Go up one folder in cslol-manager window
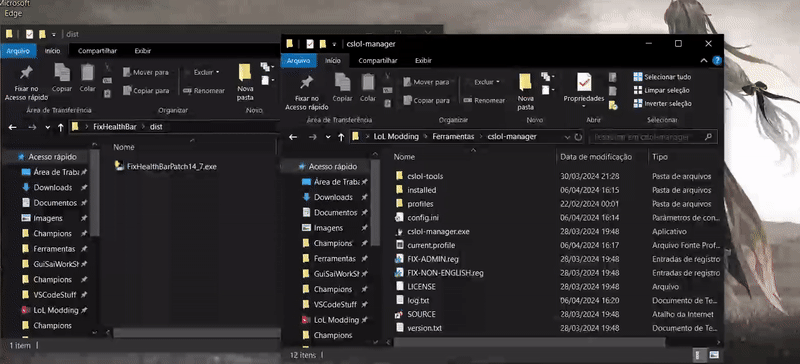The height and width of the screenshot is (364, 800). (341, 137)
